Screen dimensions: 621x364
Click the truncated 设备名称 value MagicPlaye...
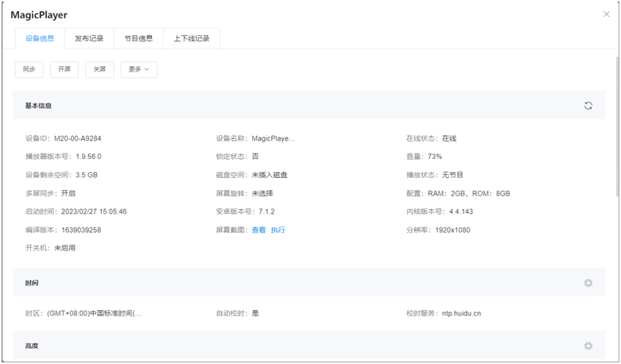[273, 138]
